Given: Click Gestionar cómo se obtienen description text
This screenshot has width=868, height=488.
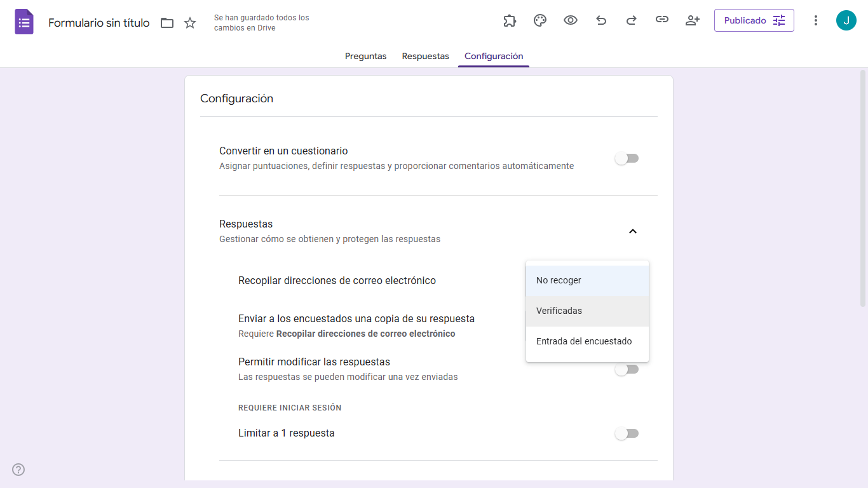Looking at the screenshot, I should (x=330, y=239).
